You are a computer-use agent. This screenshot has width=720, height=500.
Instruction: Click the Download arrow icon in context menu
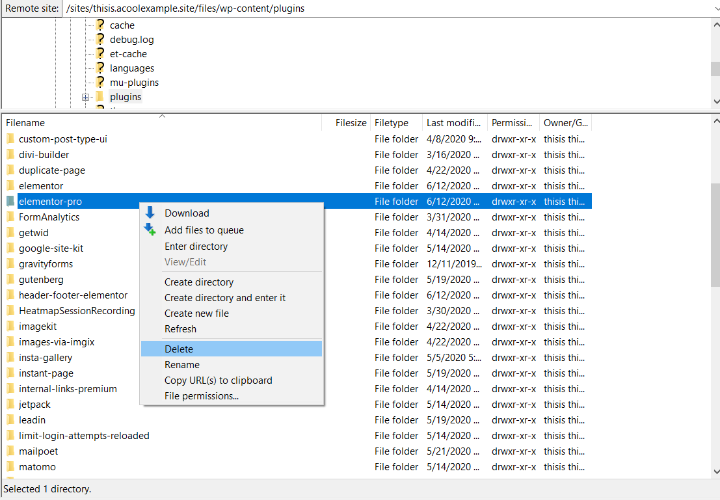[150, 213]
